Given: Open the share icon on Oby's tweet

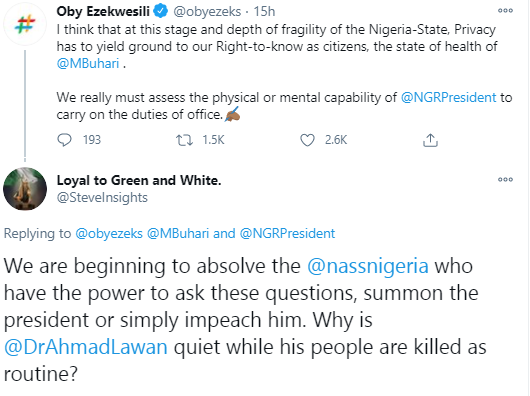Looking at the screenshot, I should click(x=430, y=140).
